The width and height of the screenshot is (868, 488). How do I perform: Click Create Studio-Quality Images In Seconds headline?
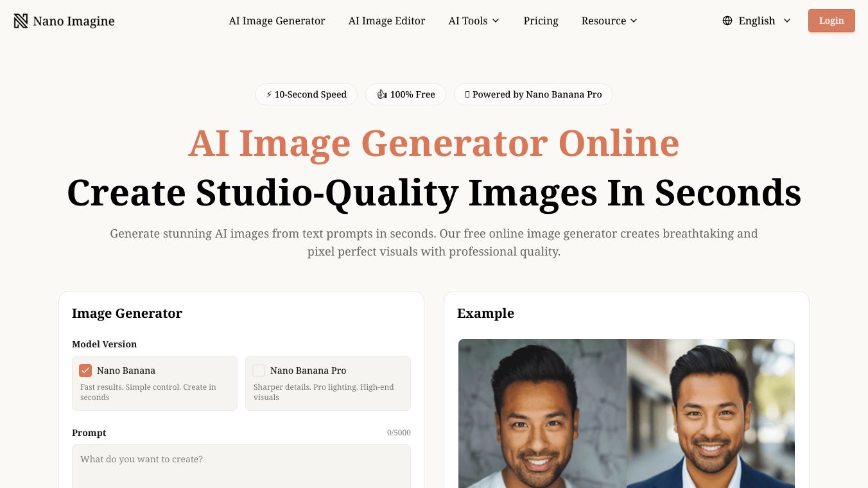(x=434, y=192)
